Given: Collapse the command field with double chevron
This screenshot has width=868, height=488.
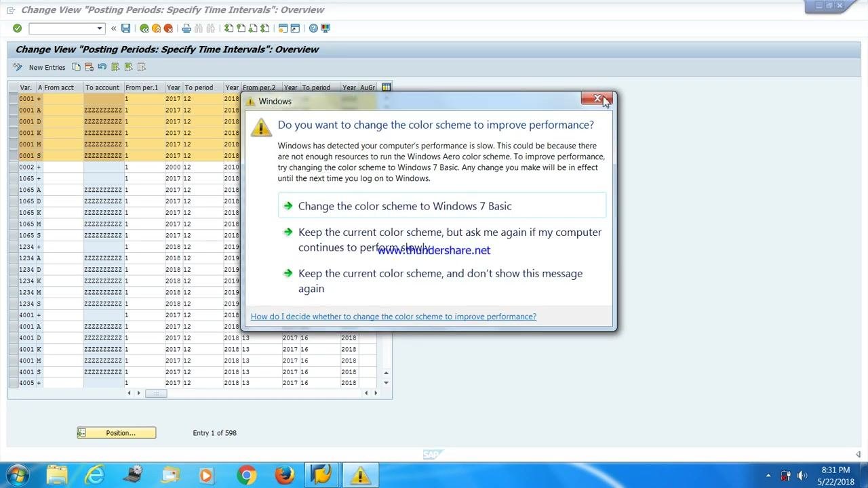Looking at the screenshot, I should pyautogui.click(x=114, y=28).
